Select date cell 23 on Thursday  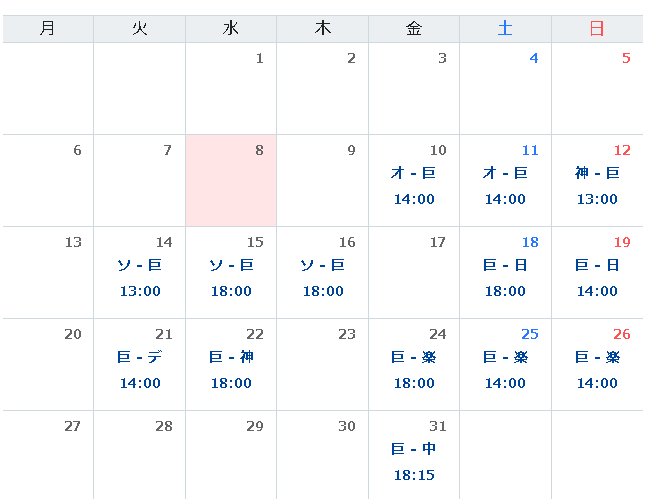click(x=322, y=364)
